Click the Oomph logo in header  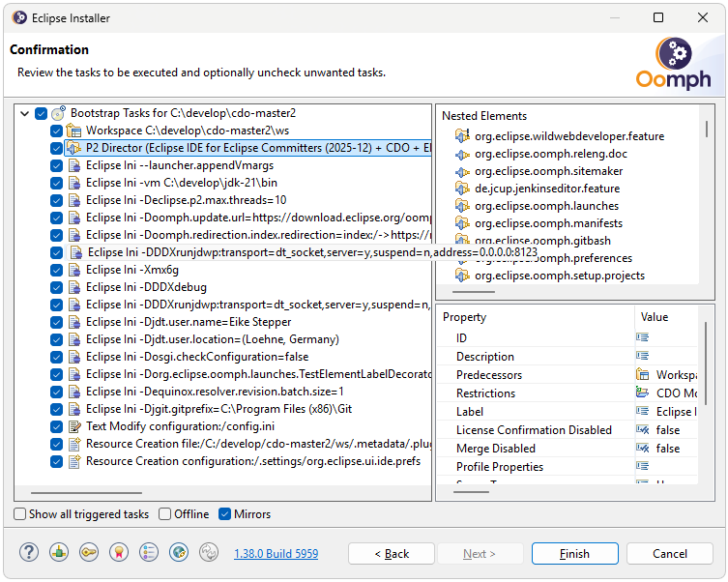[673, 64]
